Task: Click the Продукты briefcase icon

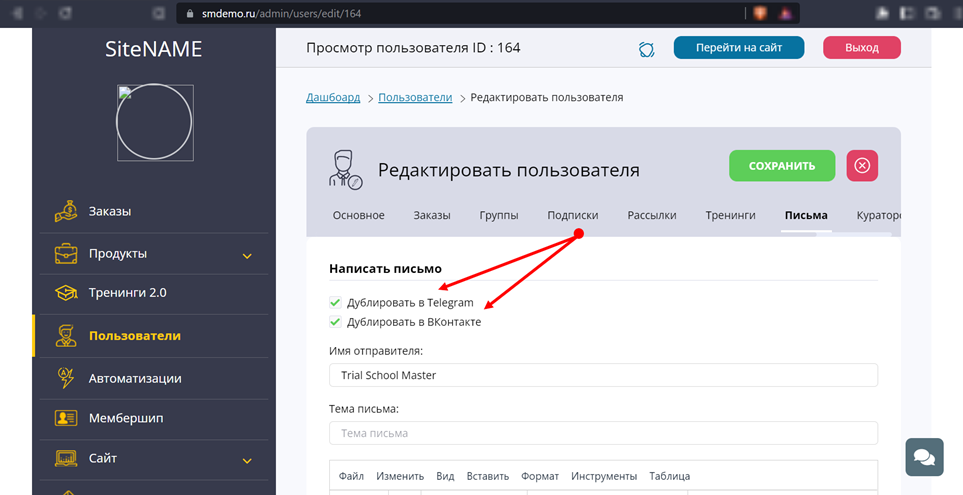Action: coord(66,254)
